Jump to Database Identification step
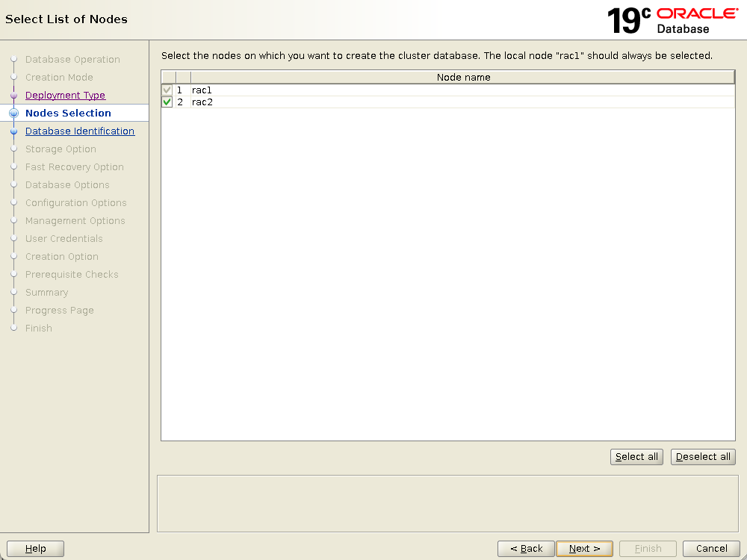Viewport: 747px width, 560px height. click(80, 131)
